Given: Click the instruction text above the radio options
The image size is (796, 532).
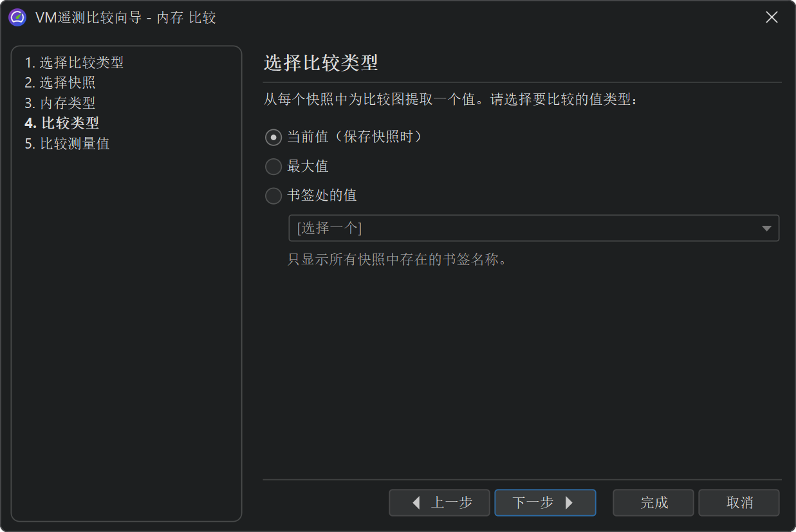Looking at the screenshot, I should tap(450, 100).
